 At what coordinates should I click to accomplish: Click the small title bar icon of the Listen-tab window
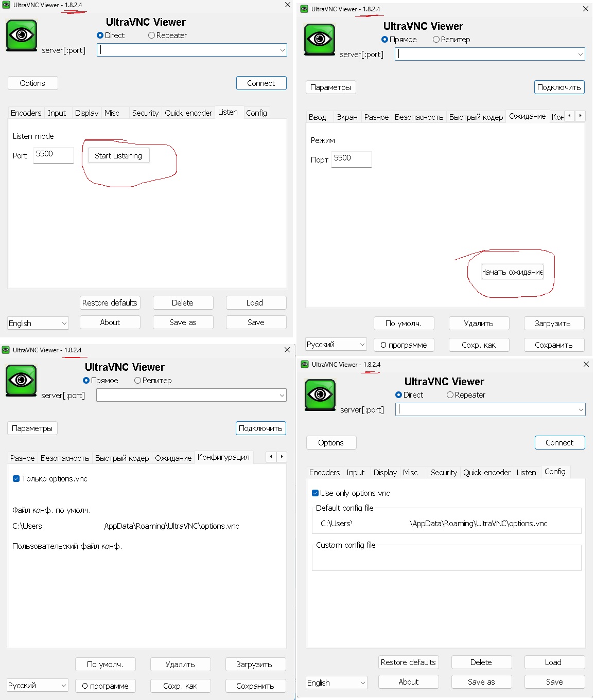click(x=6, y=5)
